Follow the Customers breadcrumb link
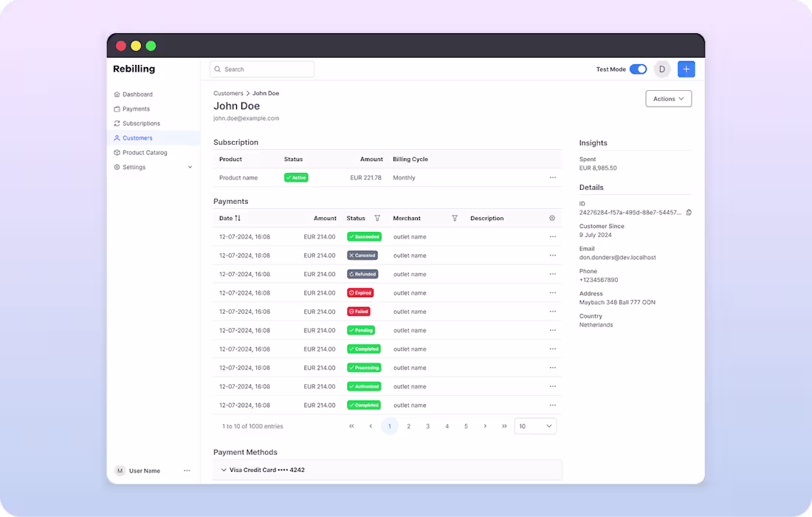Image resolution: width=812 pixels, height=517 pixels. pyautogui.click(x=228, y=93)
